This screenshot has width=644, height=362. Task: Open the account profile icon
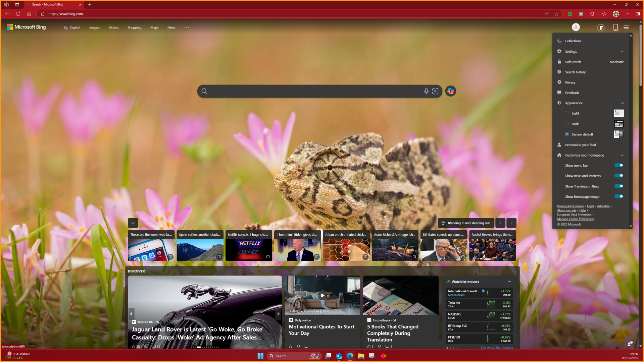coord(576,27)
